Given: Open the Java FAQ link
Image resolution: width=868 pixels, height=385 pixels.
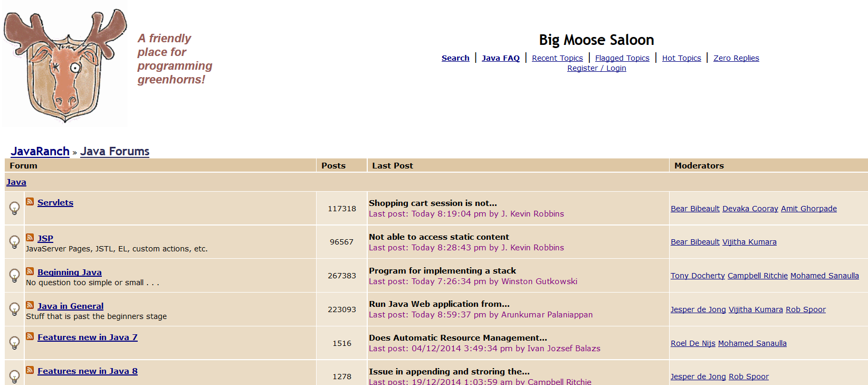Looking at the screenshot, I should [x=501, y=58].
